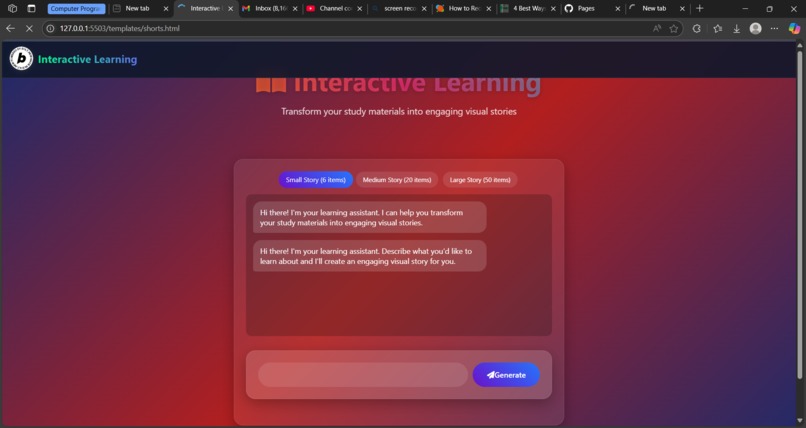Viewport: 806px width, 428px height.
Task: Click the 'Describe what you'd like to learn' message
Action: coord(370,256)
